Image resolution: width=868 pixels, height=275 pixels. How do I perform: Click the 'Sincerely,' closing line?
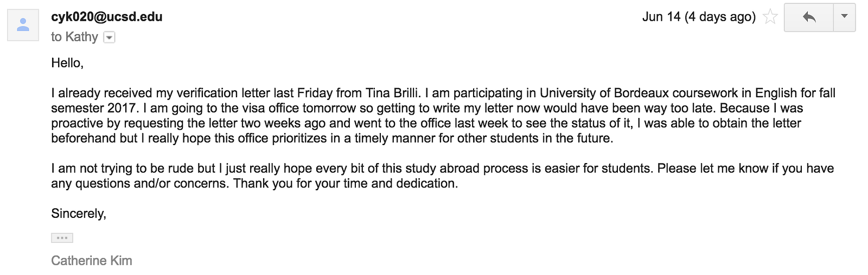tap(79, 214)
